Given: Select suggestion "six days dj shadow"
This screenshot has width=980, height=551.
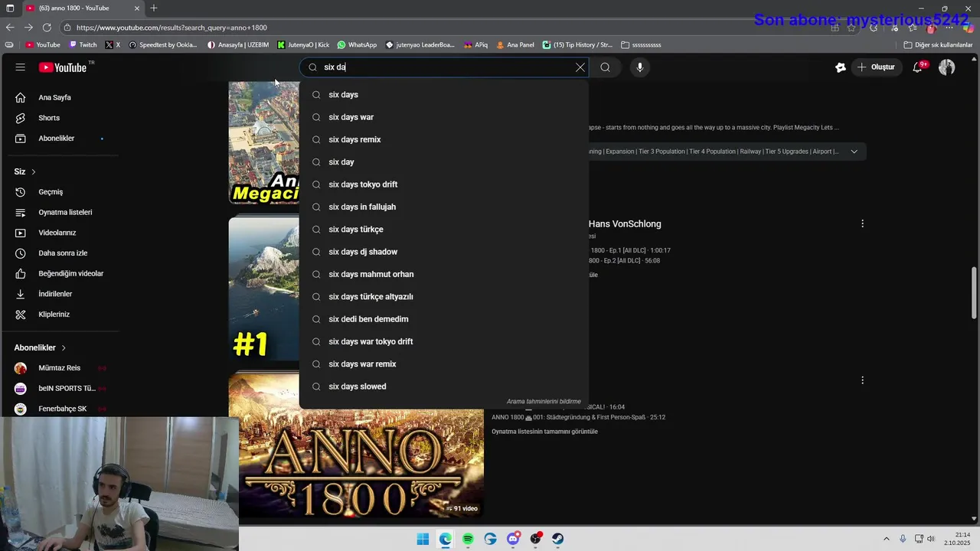Looking at the screenshot, I should pos(444,252).
